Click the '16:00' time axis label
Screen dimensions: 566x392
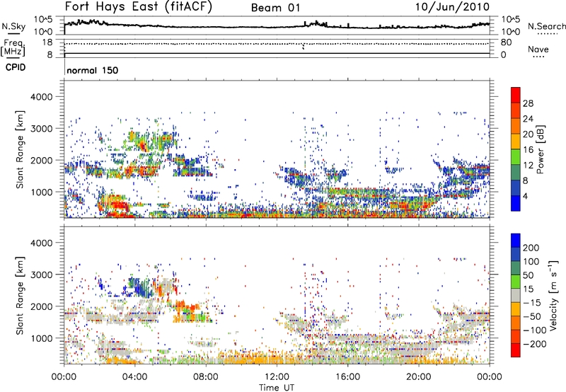pos(347,377)
